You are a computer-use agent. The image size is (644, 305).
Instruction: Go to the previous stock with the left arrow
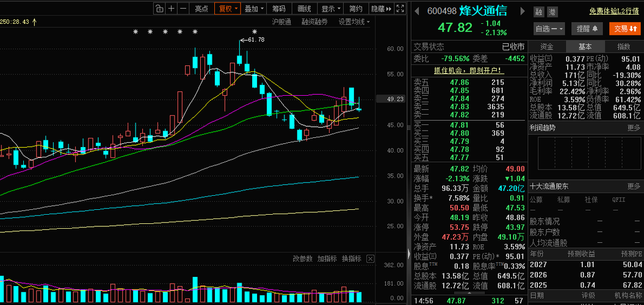(x=416, y=10)
